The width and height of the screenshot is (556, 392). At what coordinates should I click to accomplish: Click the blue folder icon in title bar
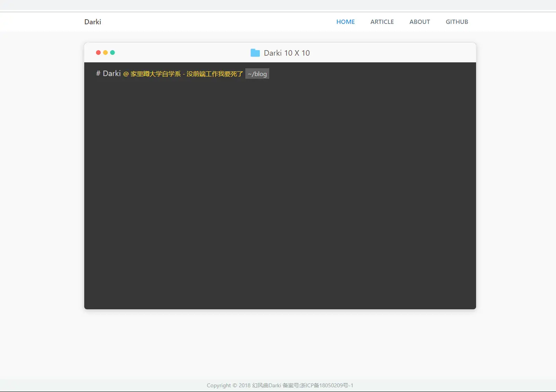tap(255, 53)
